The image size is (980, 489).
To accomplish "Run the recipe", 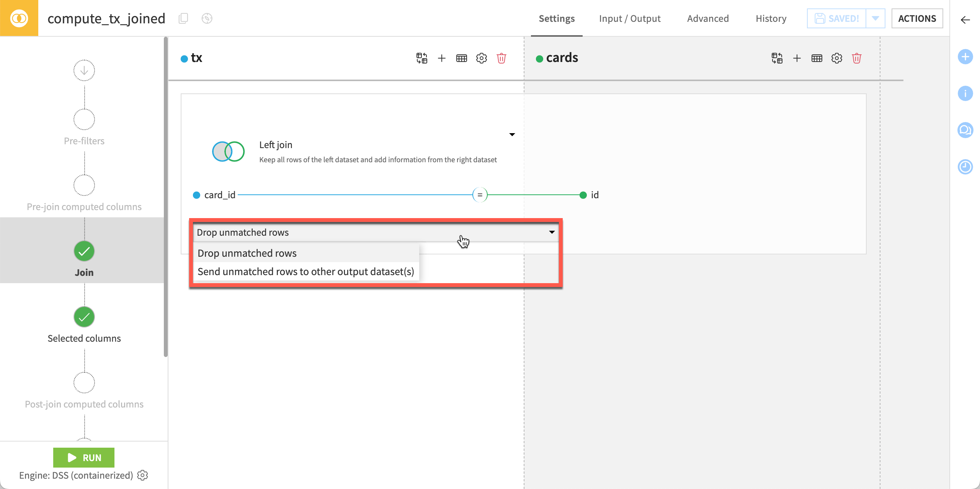I will coord(84,457).
